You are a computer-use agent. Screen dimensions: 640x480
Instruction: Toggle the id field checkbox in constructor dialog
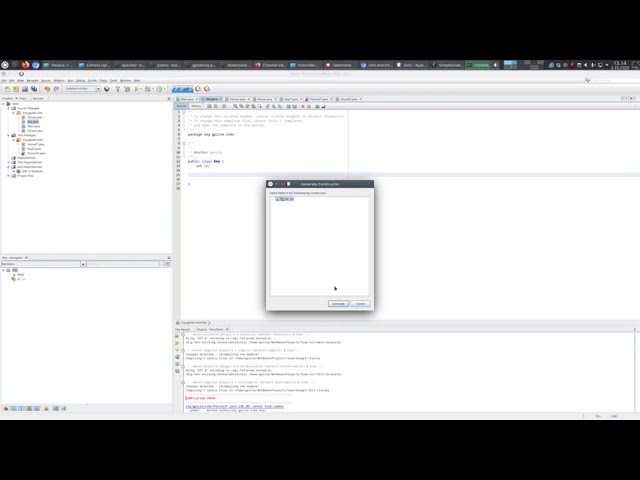pyautogui.click(x=277, y=199)
